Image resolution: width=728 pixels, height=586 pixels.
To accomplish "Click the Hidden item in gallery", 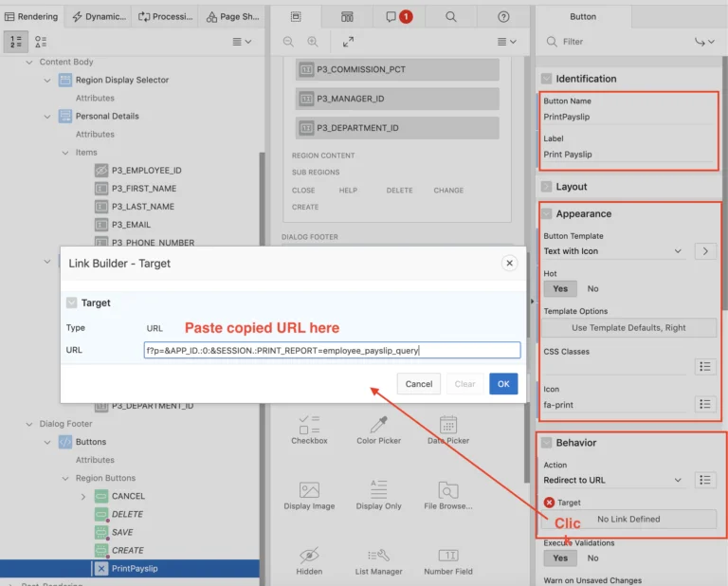I will tap(309, 560).
